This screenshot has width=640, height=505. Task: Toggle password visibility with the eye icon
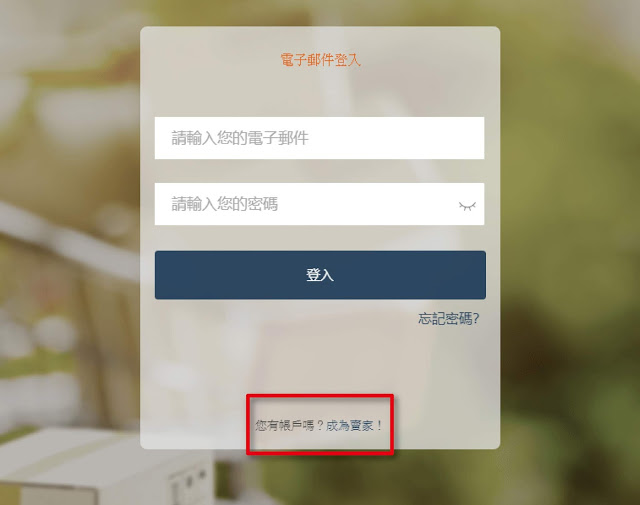[467, 205]
